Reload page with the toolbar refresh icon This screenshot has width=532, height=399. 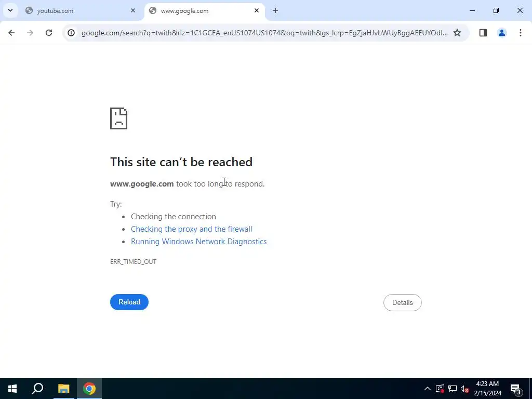(49, 33)
